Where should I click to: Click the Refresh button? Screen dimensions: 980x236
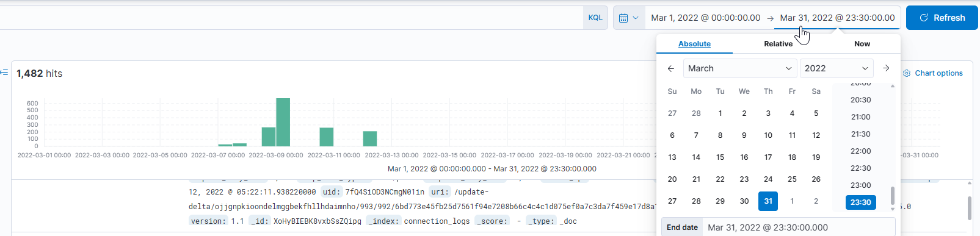[x=942, y=18]
